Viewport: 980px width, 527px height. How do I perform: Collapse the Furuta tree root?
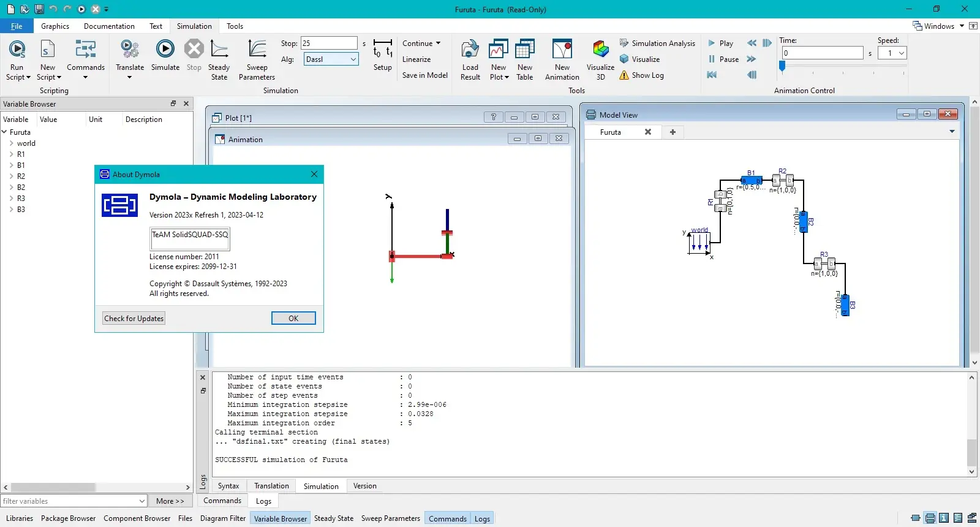click(x=4, y=132)
